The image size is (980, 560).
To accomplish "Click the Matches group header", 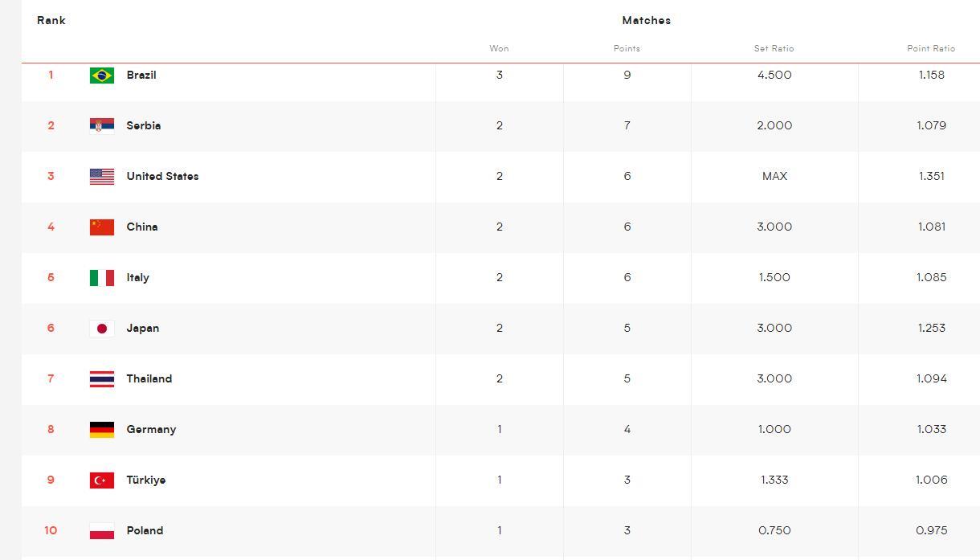I will point(646,20).
